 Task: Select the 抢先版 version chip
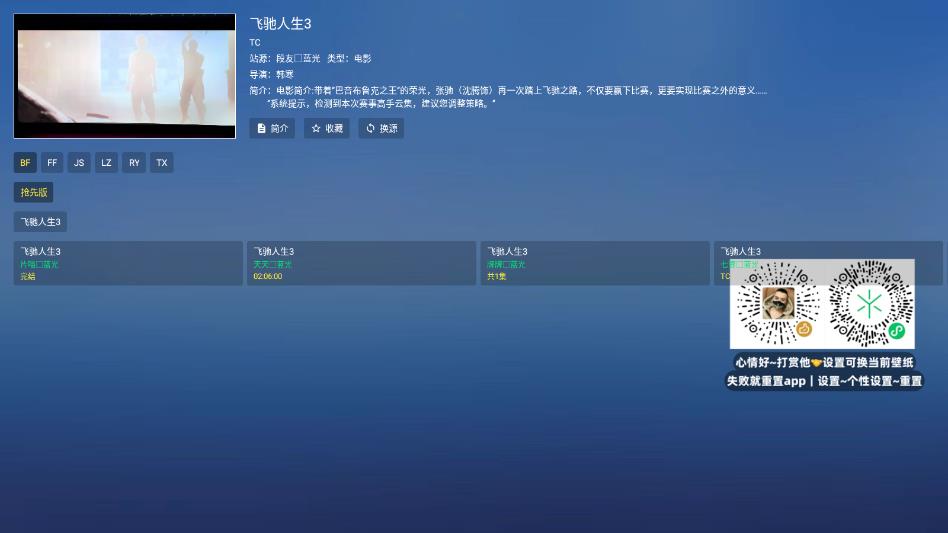tap(33, 192)
